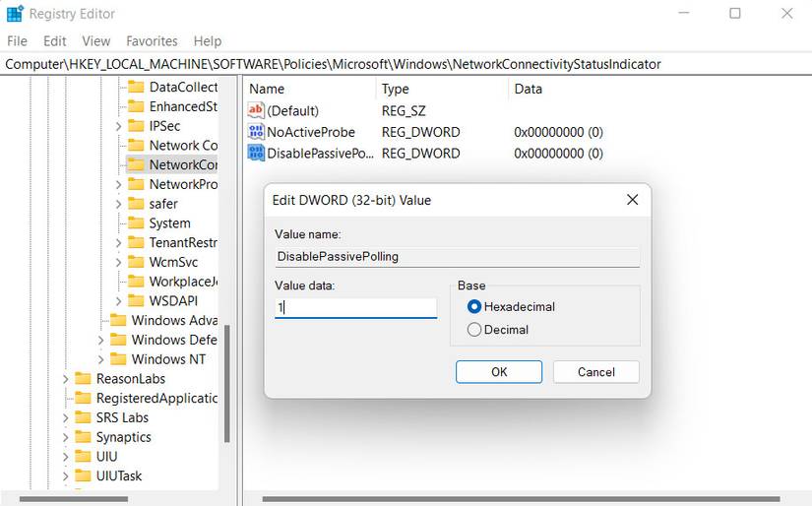Click the Registry Editor app icon in title bar
The image size is (812, 506).
15,14
